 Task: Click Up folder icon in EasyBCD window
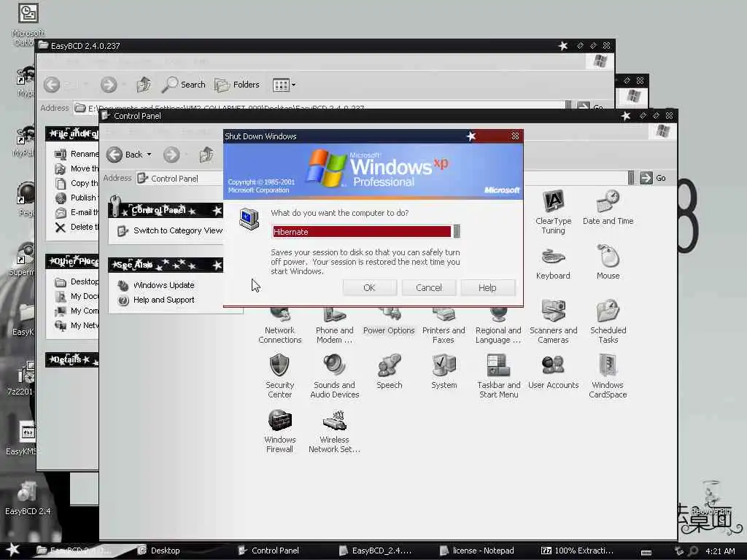pos(144,85)
